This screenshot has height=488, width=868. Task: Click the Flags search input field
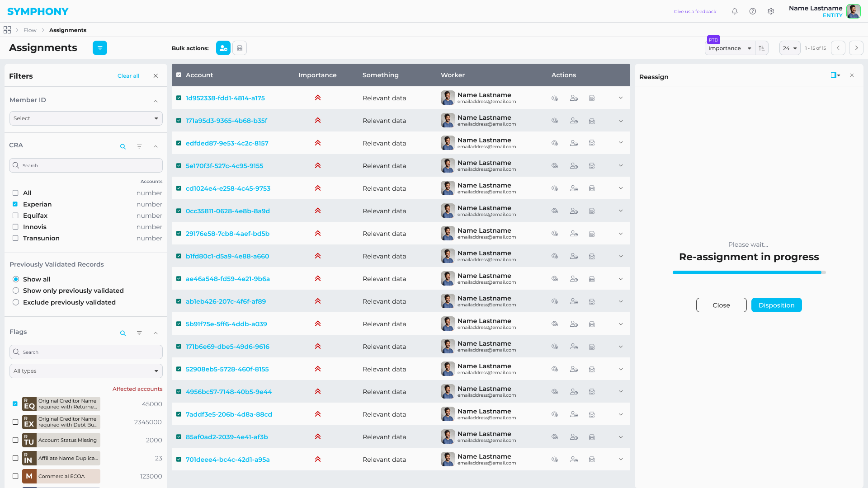click(x=86, y=352)
